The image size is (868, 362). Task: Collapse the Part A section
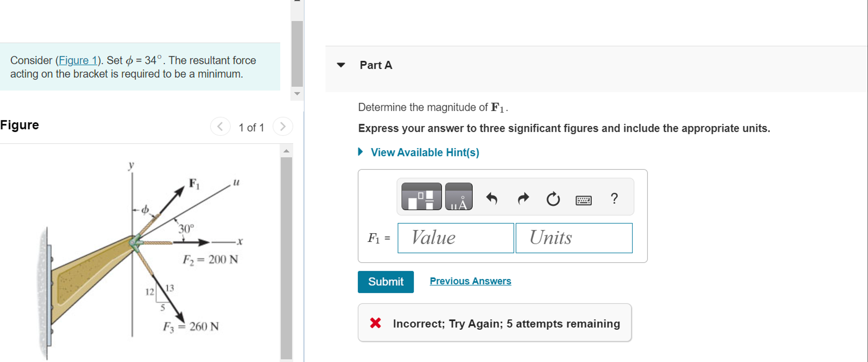(340, 65)
